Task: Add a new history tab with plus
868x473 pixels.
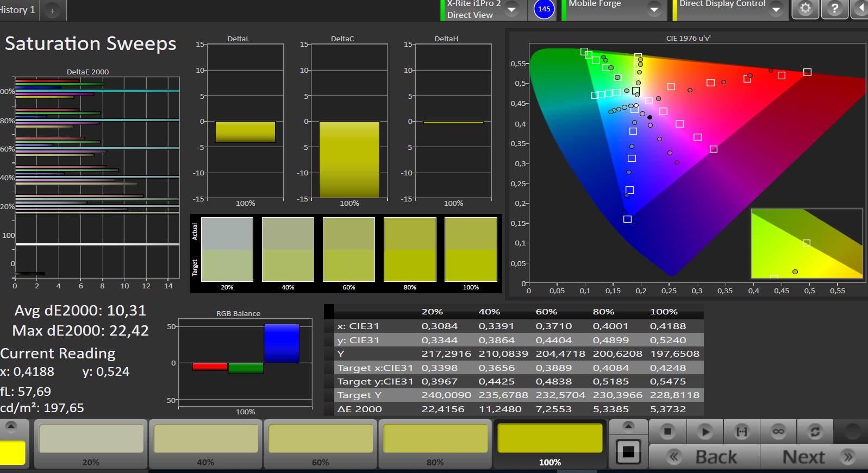Action: [52, 11]
